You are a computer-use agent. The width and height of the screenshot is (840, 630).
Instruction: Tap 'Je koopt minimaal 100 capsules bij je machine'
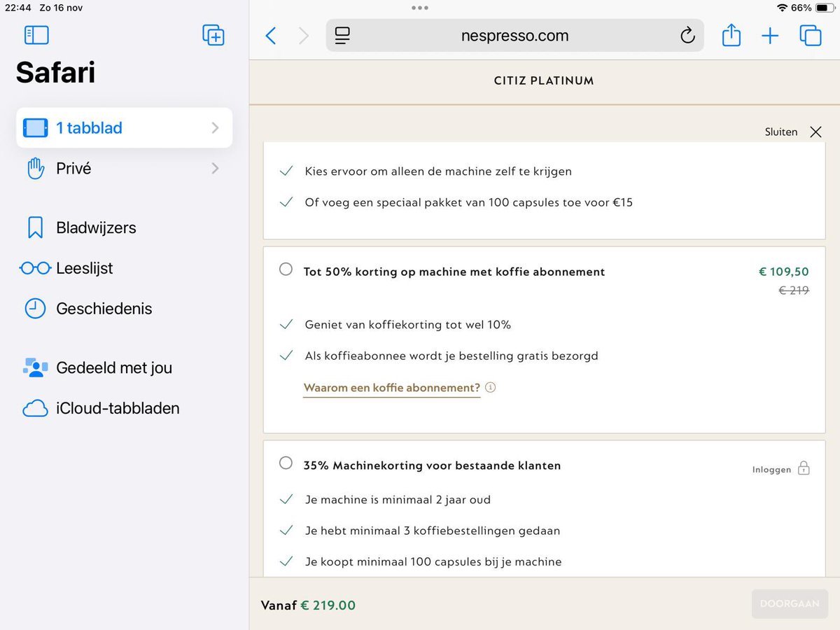pos(433,561)
